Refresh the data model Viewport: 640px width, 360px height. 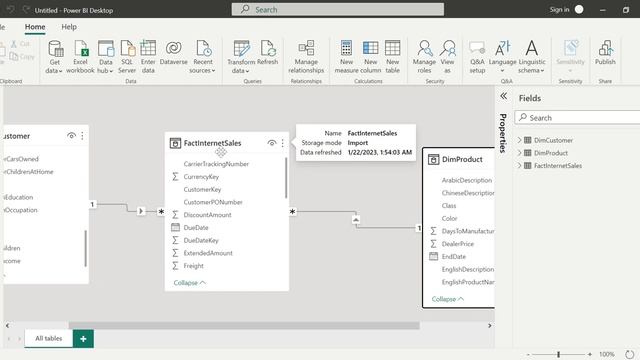268,53
